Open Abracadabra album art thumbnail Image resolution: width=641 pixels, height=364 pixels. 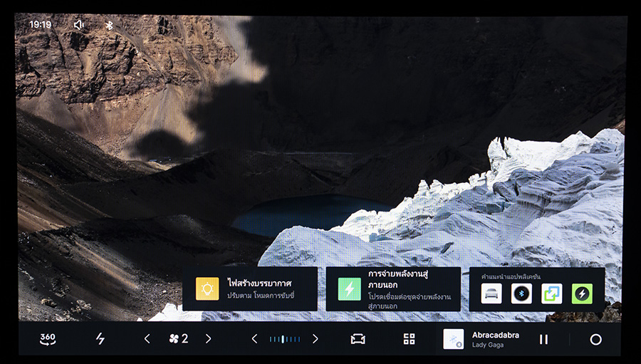(x=454, y=339)
